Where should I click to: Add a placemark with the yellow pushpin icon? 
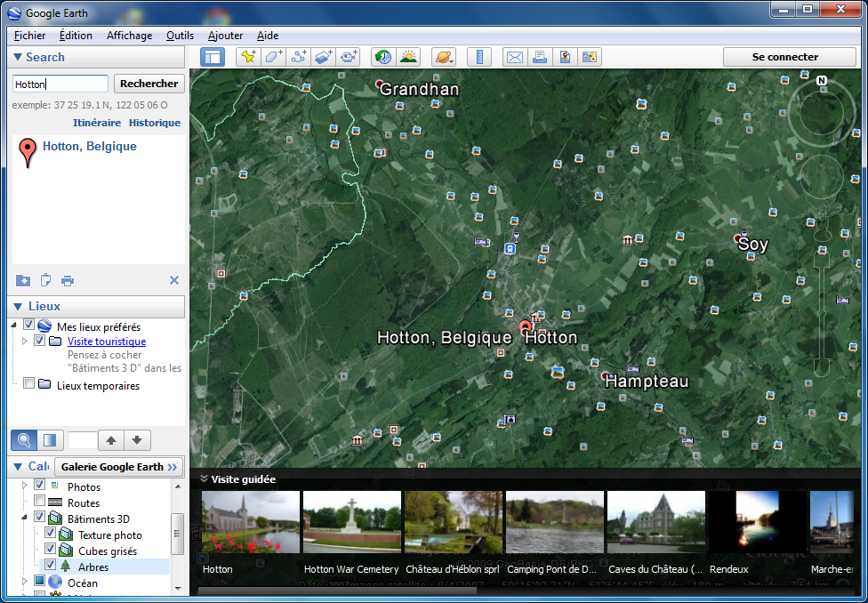(x=248, y=57)
